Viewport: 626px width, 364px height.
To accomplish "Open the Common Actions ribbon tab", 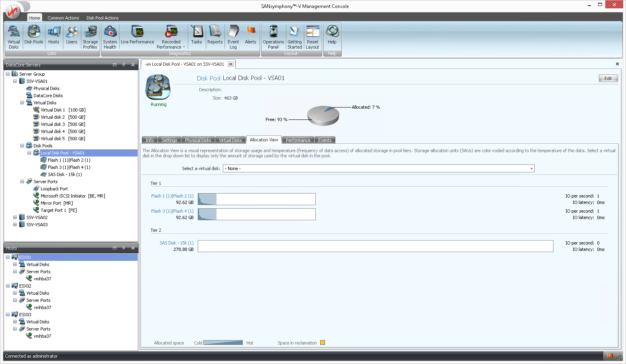I will [x=63, y=18].
